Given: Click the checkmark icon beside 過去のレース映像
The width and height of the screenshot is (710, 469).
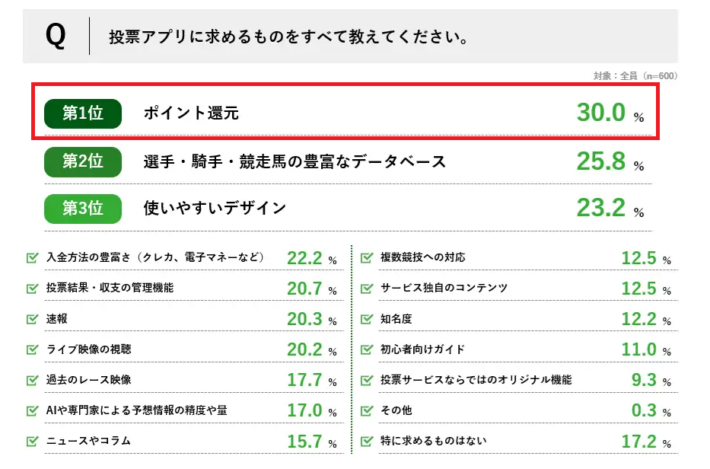Looking at the screenshot, I should coord(32,380).
